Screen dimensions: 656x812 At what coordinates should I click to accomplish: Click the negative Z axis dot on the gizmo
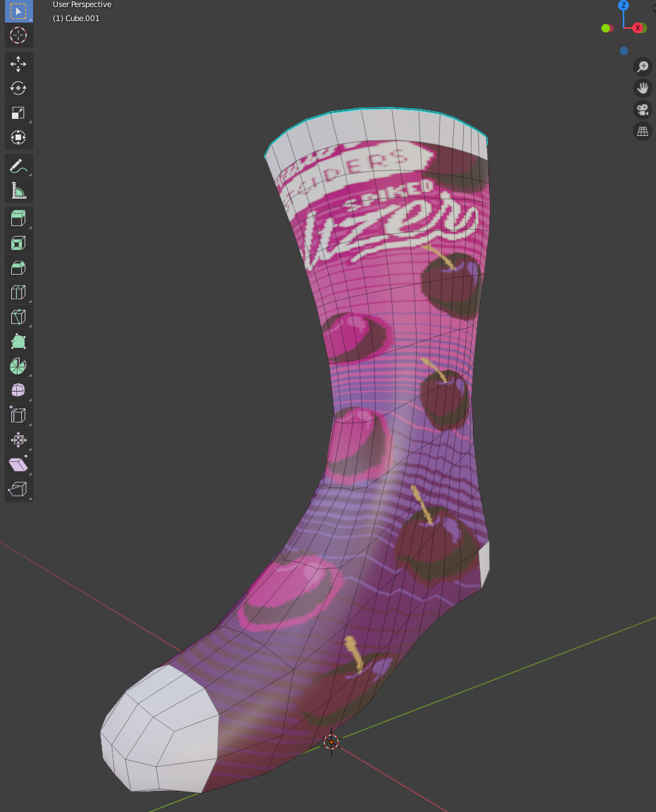pyautogui.click(x=624, y=51)
